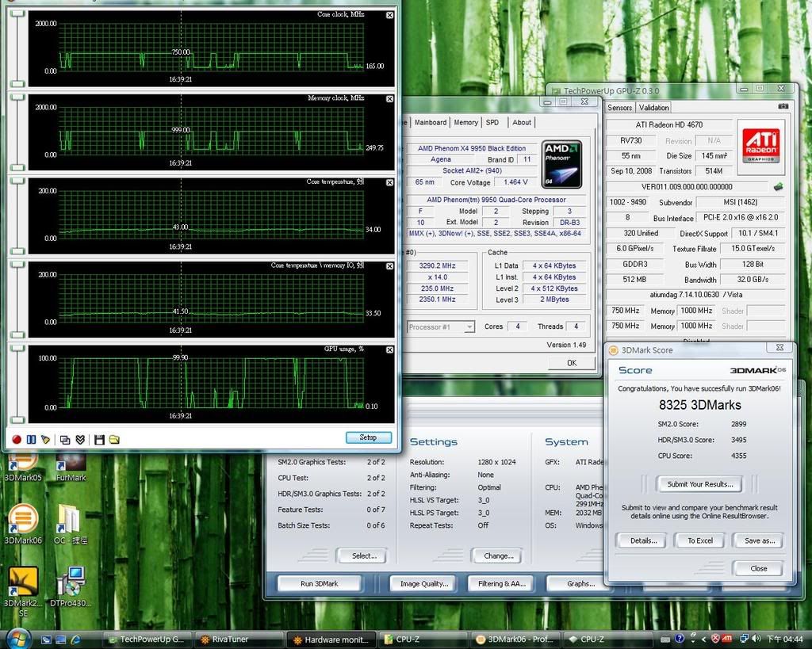Screen dimensions: 812x649
Task: Close the GPU usage graph panel
Action: [389, 349]
